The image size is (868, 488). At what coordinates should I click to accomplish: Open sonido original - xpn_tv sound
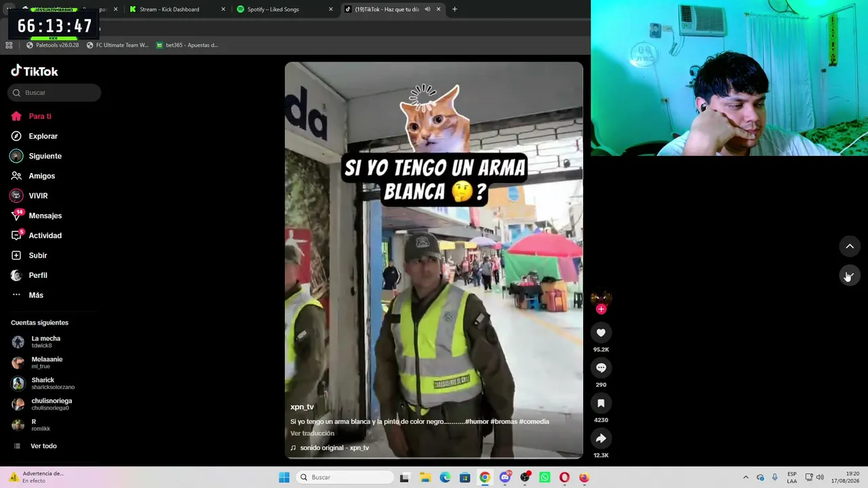pyautogui.click(x=334, y=448)
